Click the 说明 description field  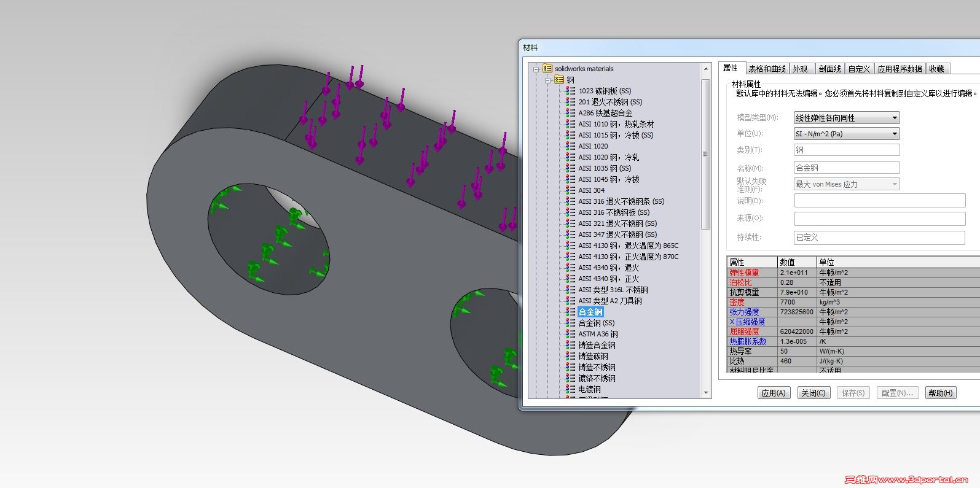(880, 201)
